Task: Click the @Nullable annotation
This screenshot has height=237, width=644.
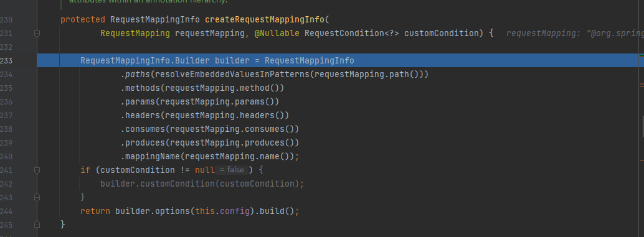Action: (277, 33)
